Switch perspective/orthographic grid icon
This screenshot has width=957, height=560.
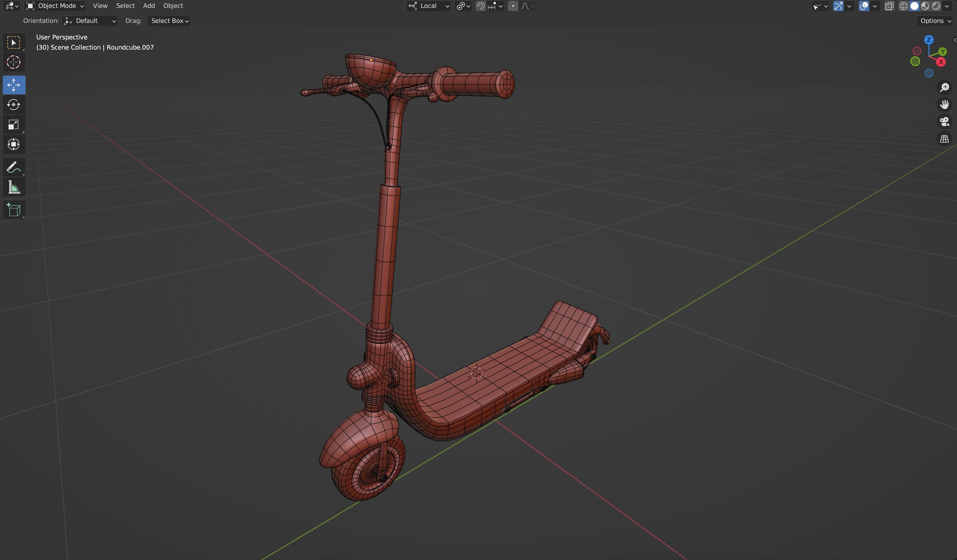point(944,139)
